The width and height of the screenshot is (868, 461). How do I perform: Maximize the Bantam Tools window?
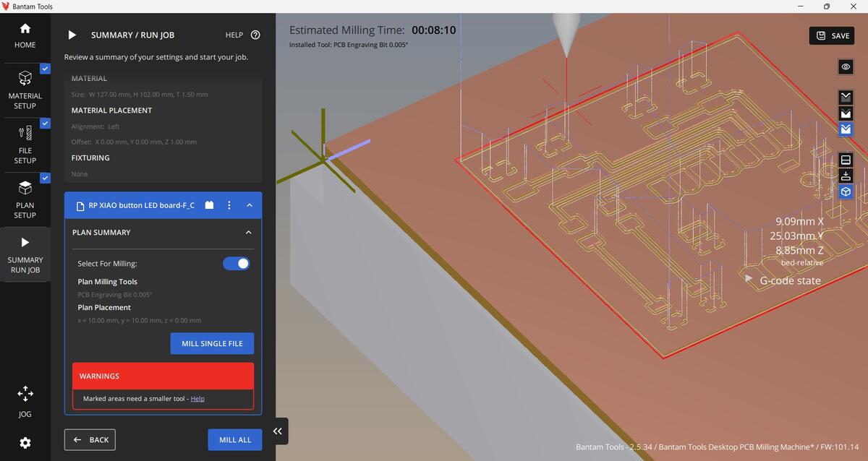point(827,6)
